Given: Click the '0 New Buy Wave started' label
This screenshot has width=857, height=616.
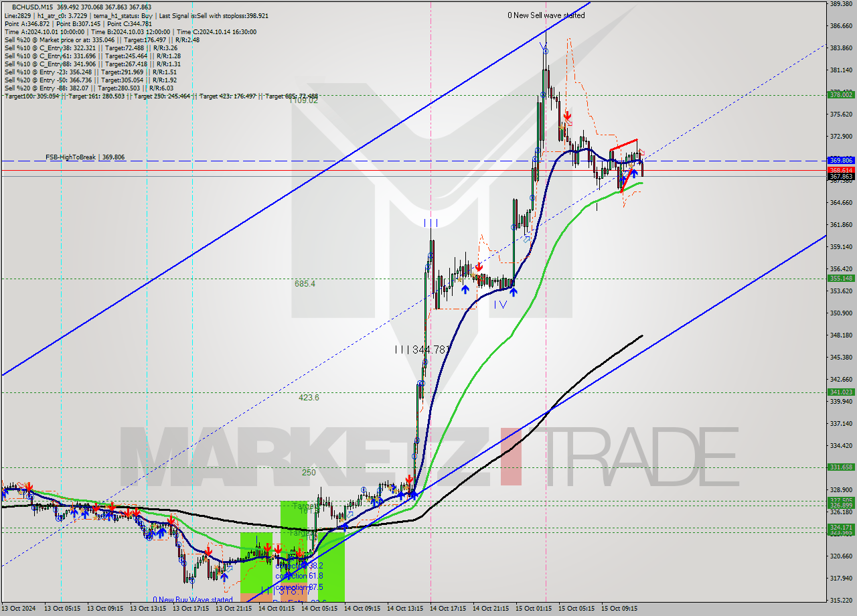Looking at the screenshot, I should 192,600.
